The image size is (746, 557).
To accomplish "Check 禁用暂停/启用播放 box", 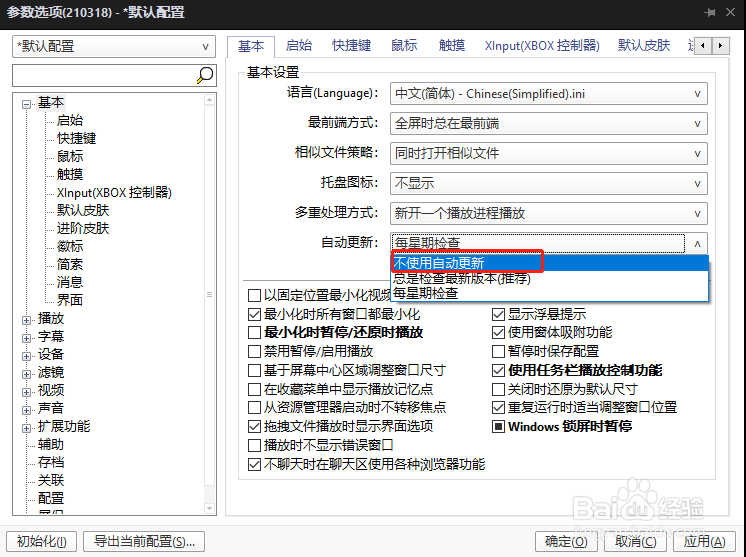I will coord(255,352).
